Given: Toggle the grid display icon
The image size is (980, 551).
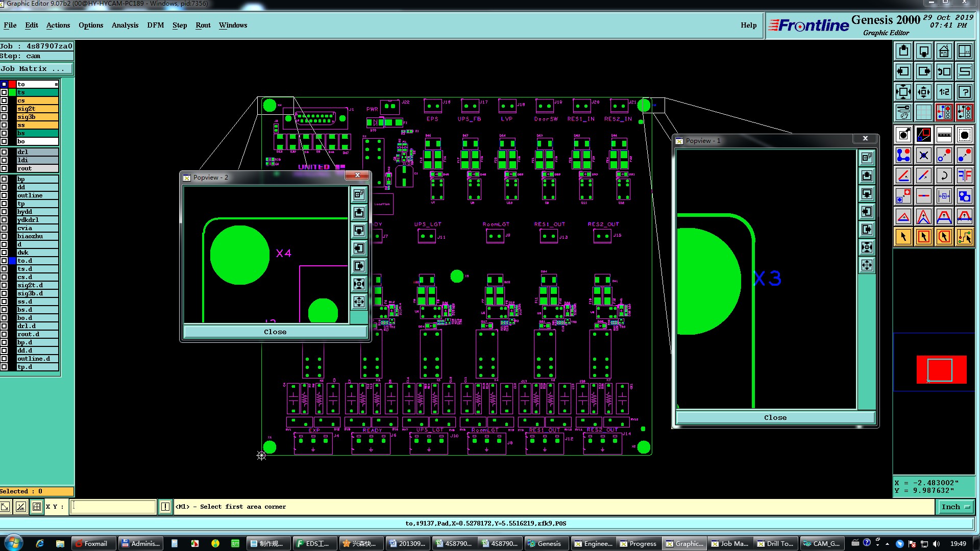Looking at the screenshot, I should point(923,112).
